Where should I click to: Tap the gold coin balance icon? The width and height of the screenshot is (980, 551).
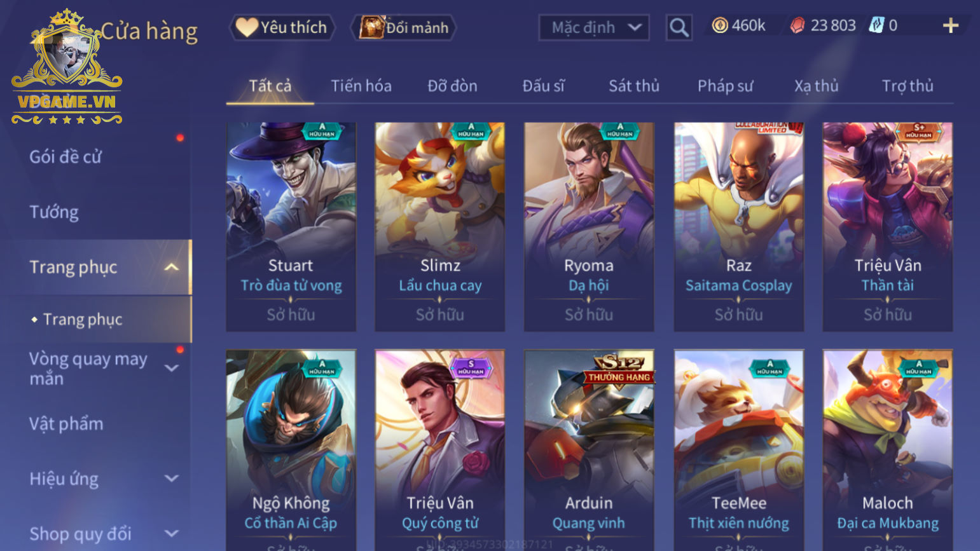click(719, 25)
